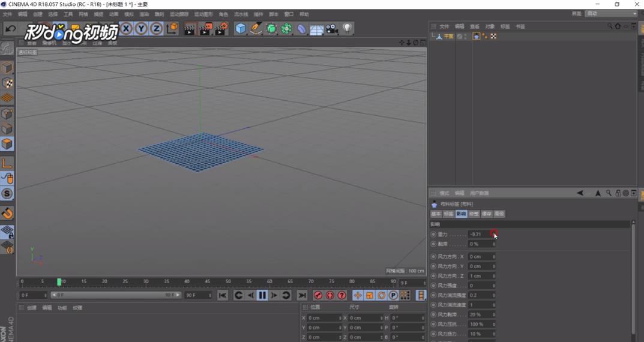Open the last menu in the main menu bar
This screenshot has height=342, width=644.
tap(304, 14)
